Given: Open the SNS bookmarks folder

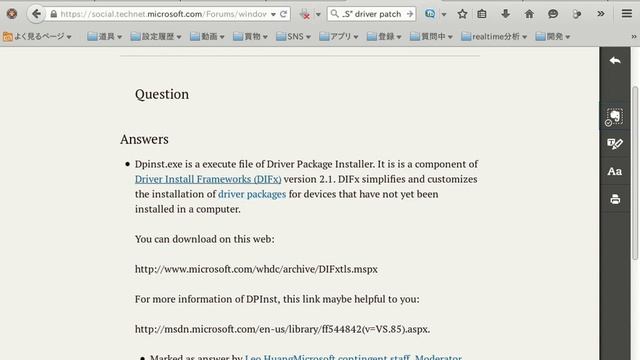Looking at the screenshot, I should (x=293, y=36).
